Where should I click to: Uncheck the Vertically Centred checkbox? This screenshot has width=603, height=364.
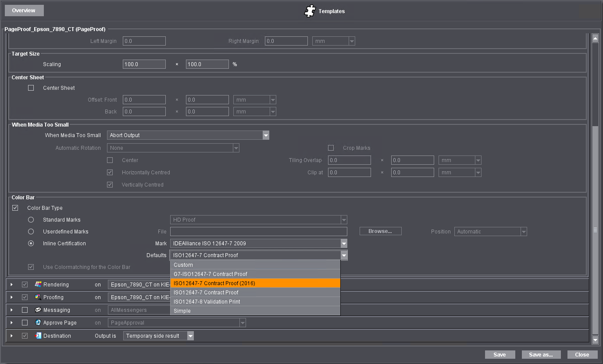click(x=110, y=185)
